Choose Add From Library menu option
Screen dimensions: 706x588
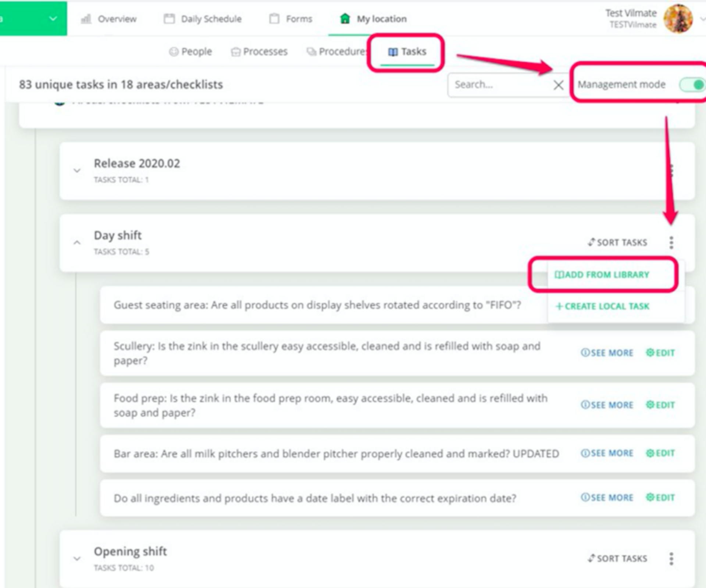point(602,275)
